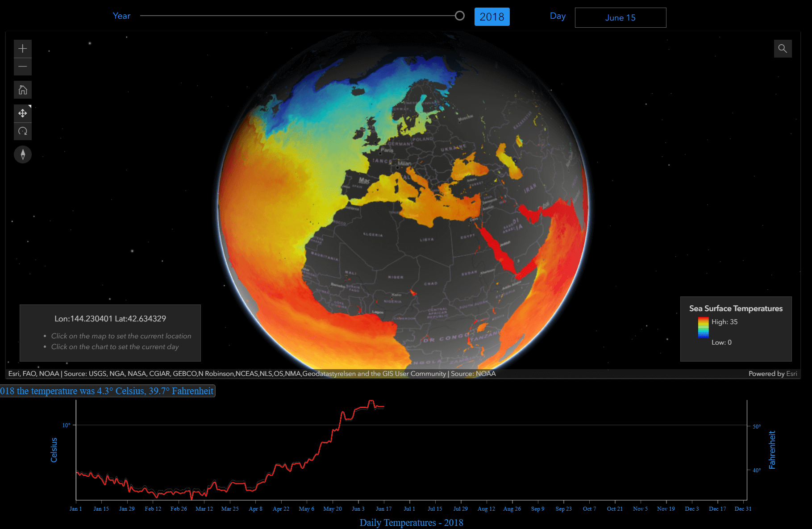Viewport: 812px width, 529px height.
Task: Click the NIGER label on the globe
Action: (396, 277)
